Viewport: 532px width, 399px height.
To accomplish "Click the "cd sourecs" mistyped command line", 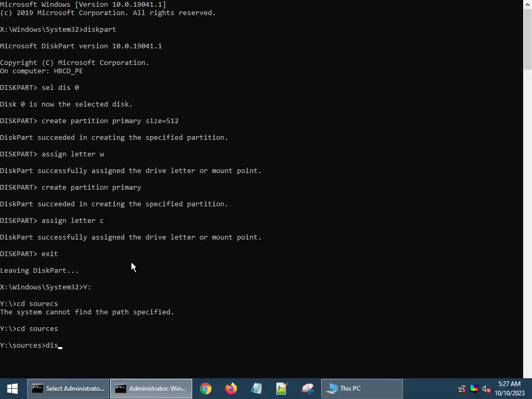I will pyautogui.click(x=29, y=303).
